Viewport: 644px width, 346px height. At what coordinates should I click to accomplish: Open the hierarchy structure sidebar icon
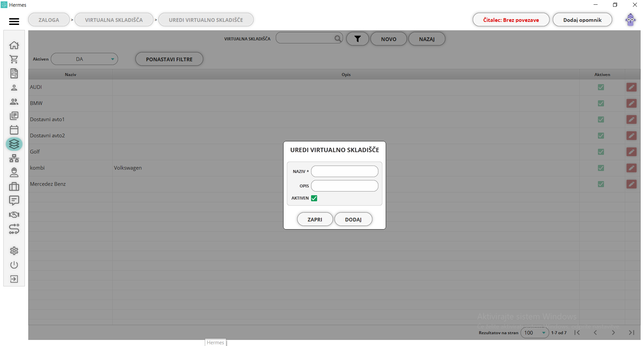click(x=14, y=158)
